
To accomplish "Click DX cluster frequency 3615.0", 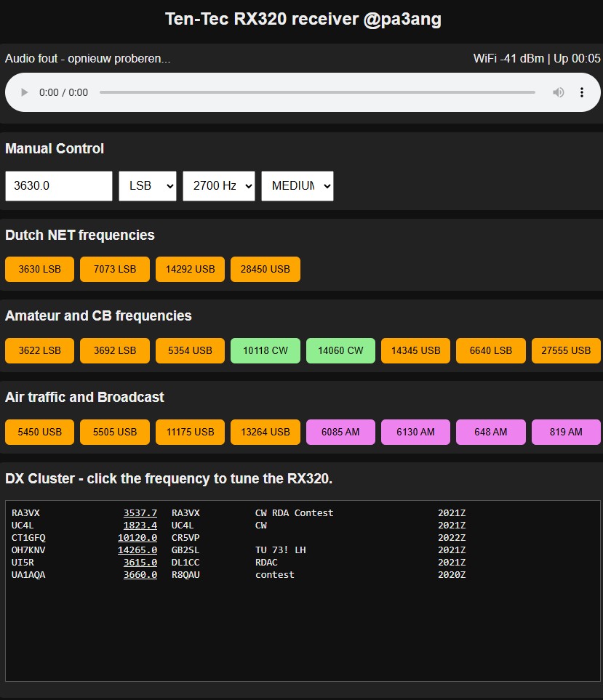I will 140,563.
